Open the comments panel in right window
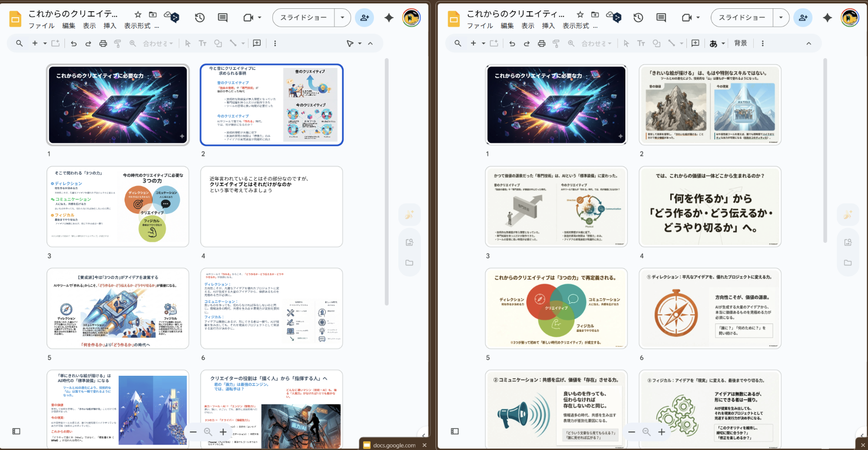This screenshot has height=450, width=868. pos(661,18)
